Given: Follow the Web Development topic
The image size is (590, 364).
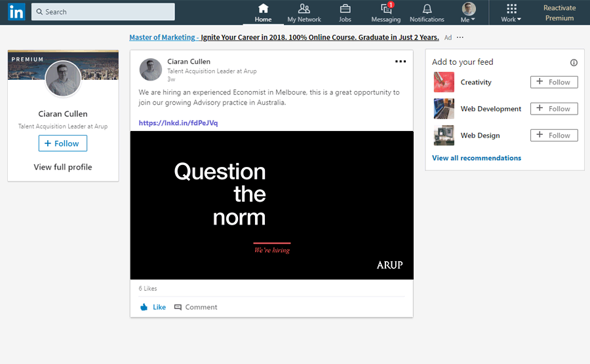Looking at the screenshot, I should point(554,109).
